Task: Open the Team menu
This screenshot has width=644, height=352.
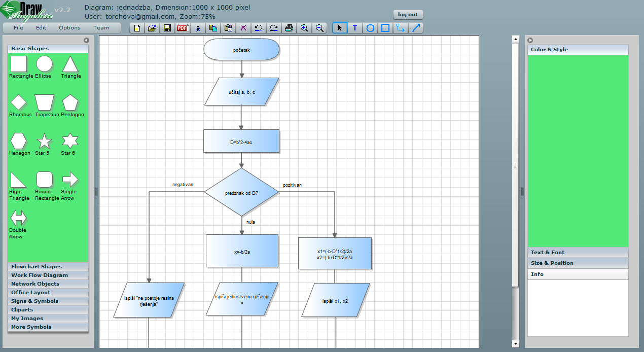Action: click(101, 28)
